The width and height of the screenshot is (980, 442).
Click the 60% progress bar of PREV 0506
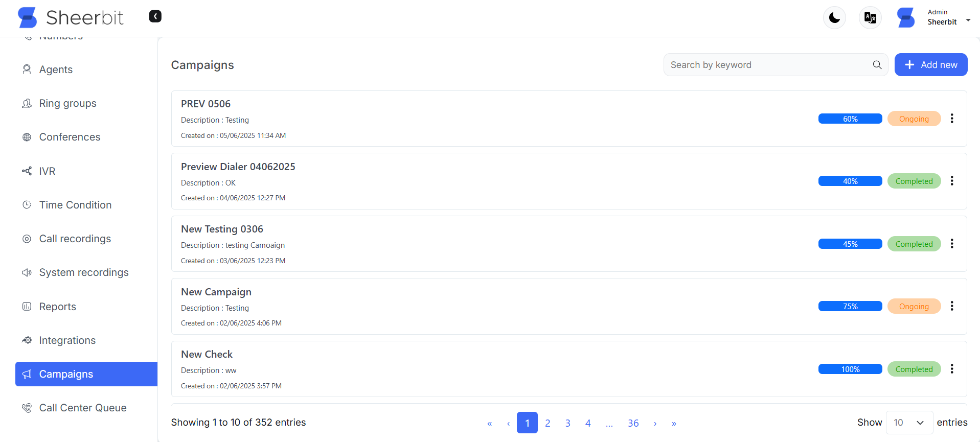tap(850, 119)
